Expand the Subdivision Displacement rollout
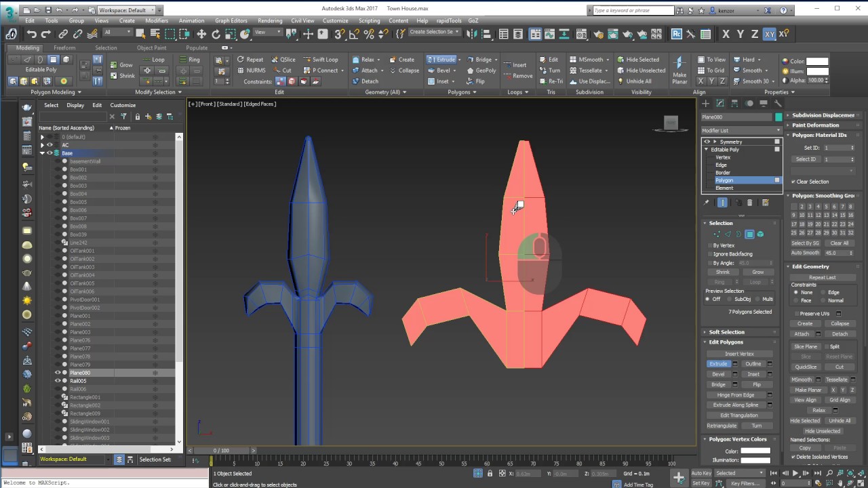Image resolution: width=868 pixels, height=488 pixels. click(821, 115)
